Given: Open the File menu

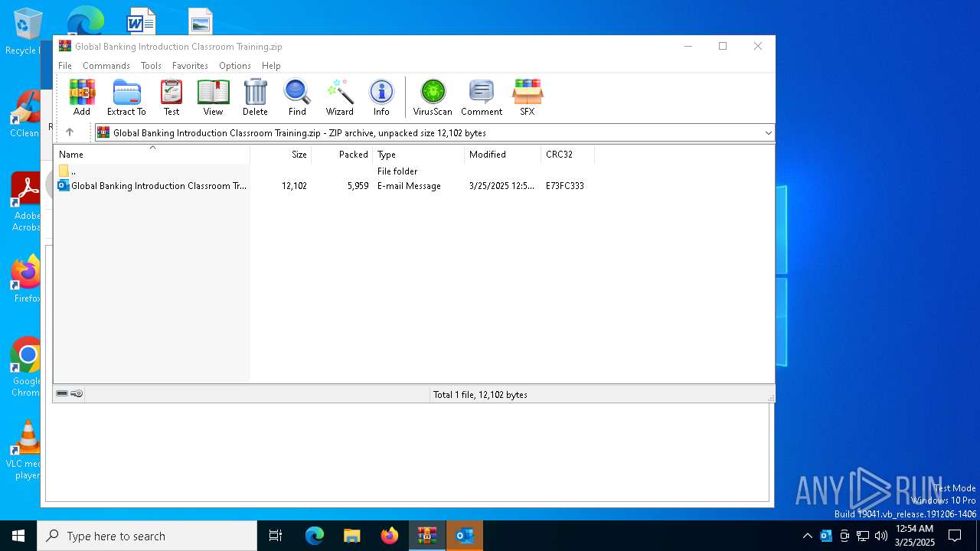Looking at the screenshot, I should [65, 66].
